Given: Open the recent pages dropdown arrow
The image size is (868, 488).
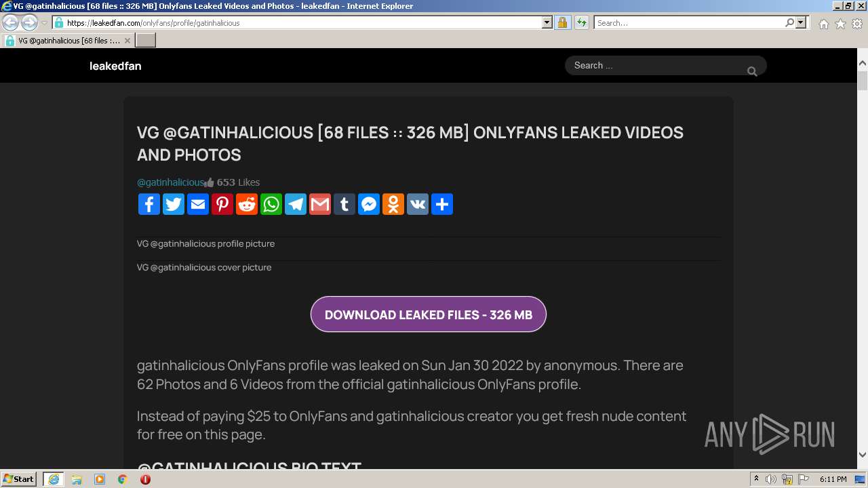Looking at the screenshot, I should (x=44, y=23).
